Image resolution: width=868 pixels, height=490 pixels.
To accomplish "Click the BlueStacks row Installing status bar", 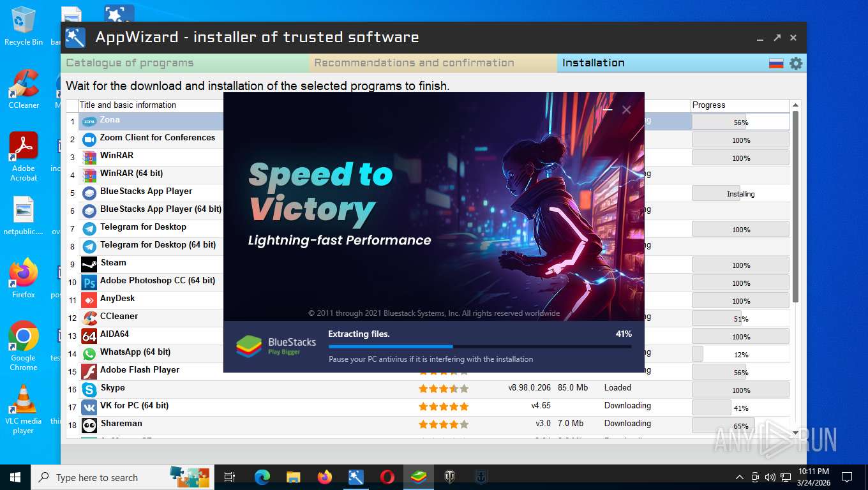I will pyautogui.click(x=740, y=193).
